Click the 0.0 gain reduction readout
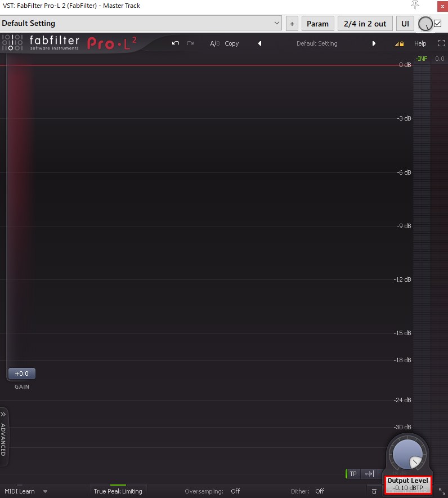The height and width of the screenshot is (498, 448). pyautogui.click(x=440, y=59)
